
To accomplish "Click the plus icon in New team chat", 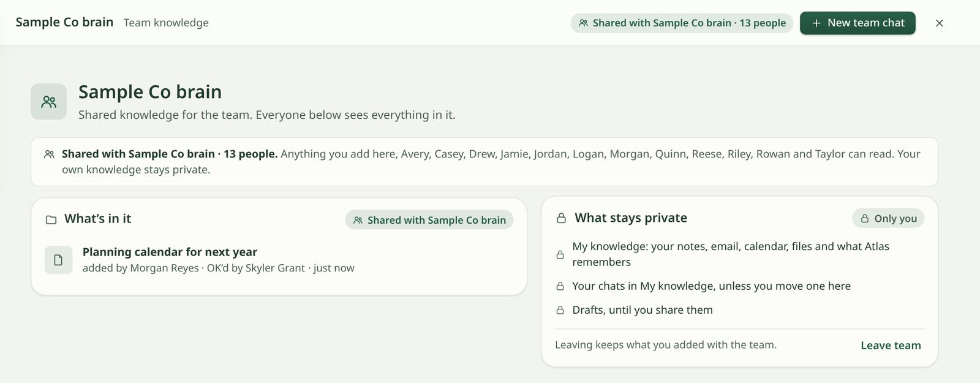I will (x=816, y=23).
